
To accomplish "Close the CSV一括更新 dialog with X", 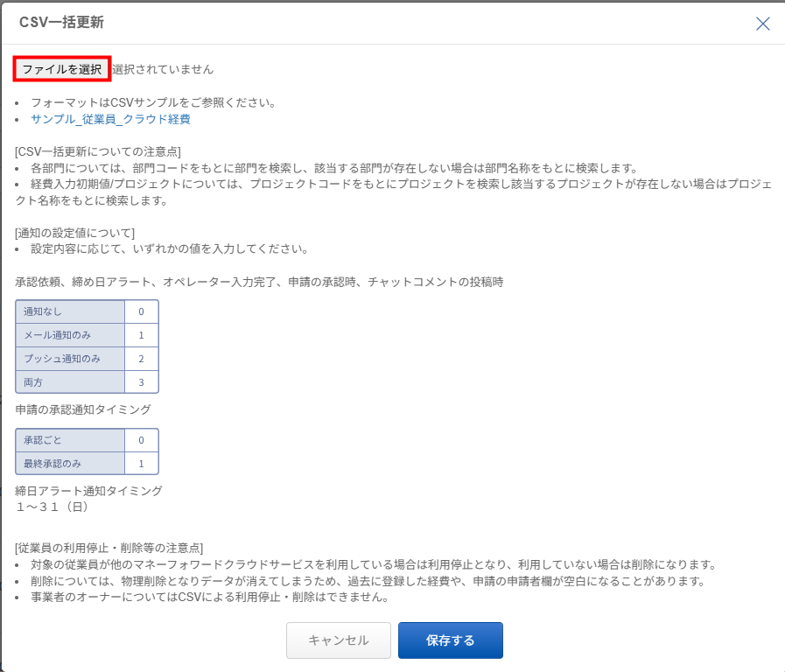I will point(762,24).
